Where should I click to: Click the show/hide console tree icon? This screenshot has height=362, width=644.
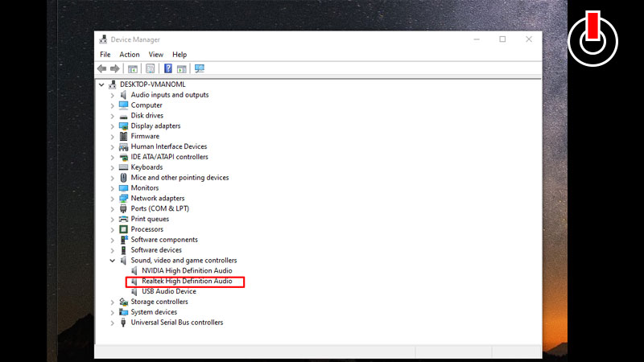[x=133, y=68]
